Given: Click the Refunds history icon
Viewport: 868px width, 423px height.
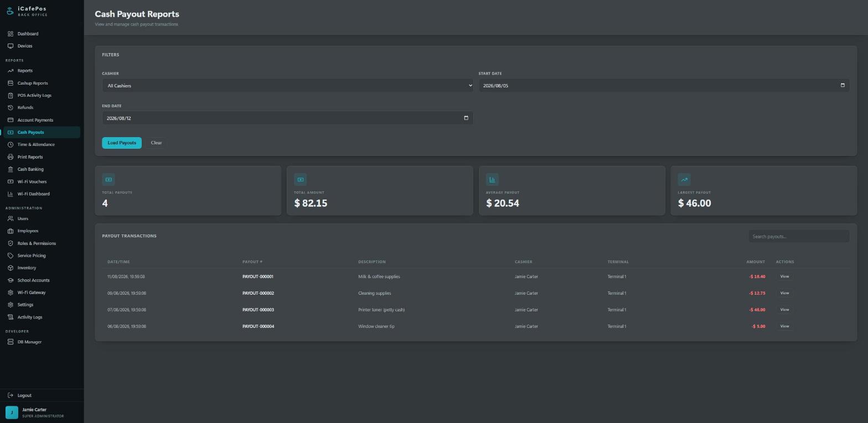Looking at the screenshot, I should coord(11,107).
